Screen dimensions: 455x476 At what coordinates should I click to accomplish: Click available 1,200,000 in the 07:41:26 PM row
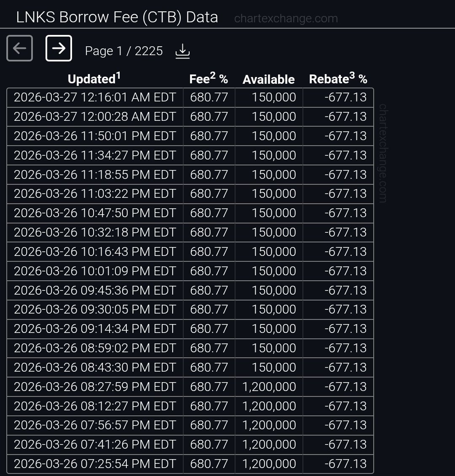coord(269,444)
